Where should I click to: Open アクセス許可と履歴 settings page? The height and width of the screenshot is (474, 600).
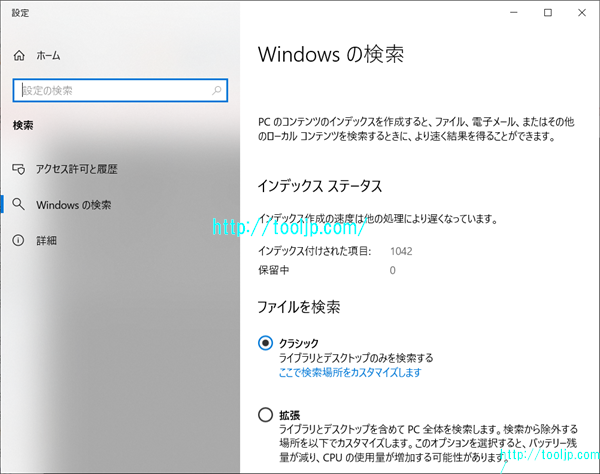coord(77,169)
